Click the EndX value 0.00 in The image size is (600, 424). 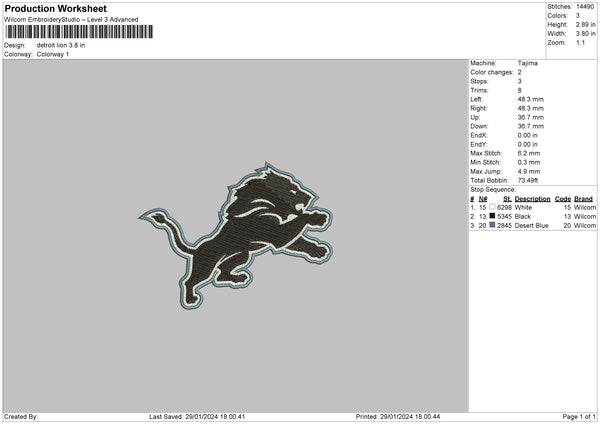point(528,135)
